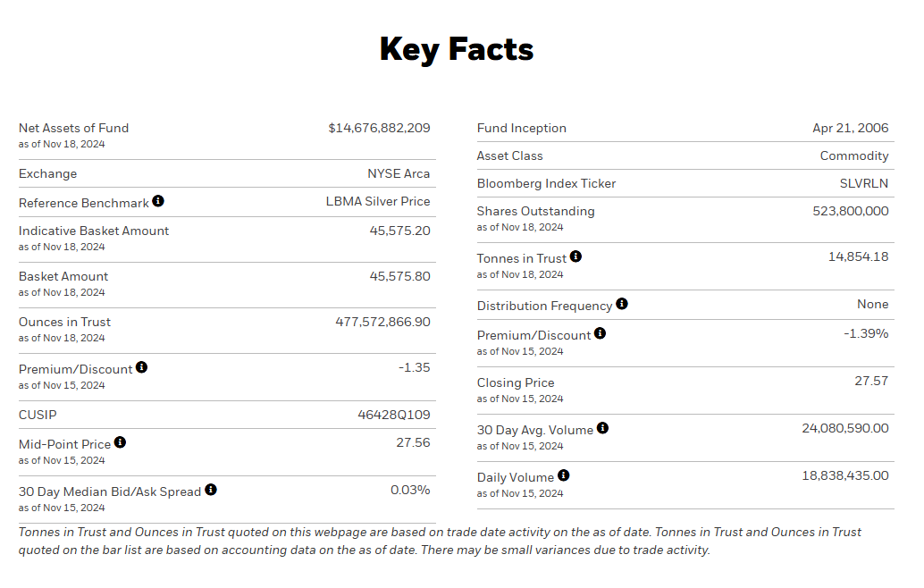Open the 30 Day Avg. Volume info icon
This screenshot has height=588, width=924.
(x=602, y=428)
